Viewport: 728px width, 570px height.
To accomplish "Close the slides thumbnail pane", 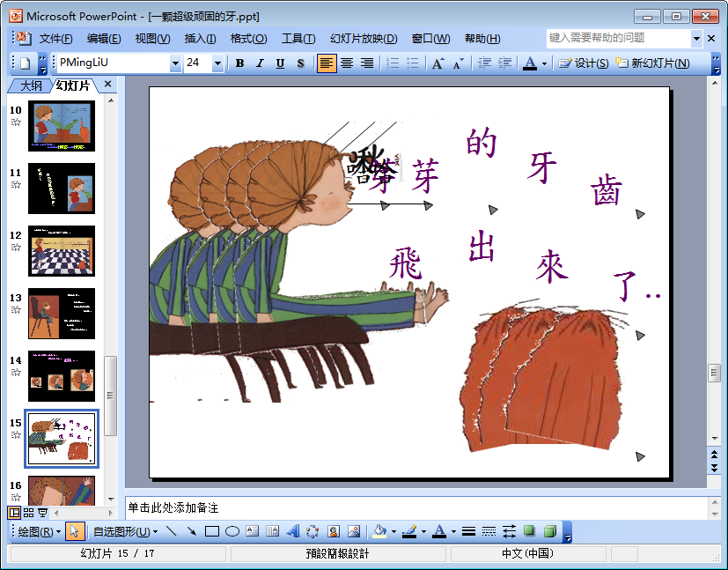I will tap(107, 84).
